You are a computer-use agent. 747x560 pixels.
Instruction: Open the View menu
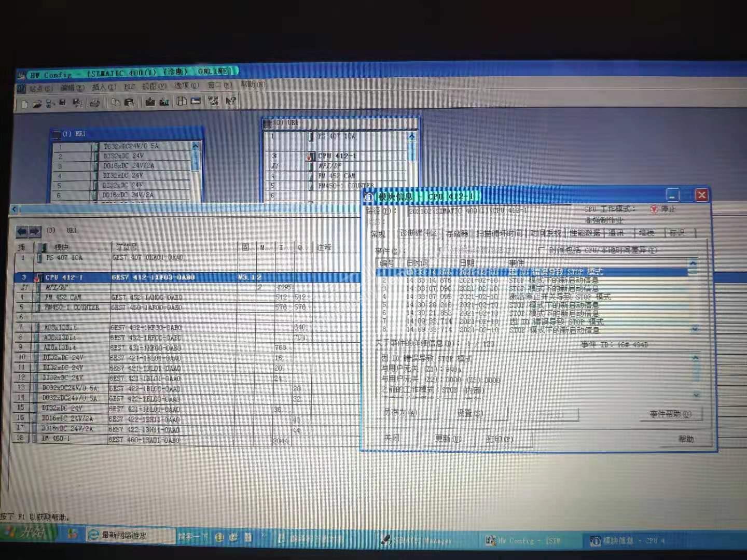click(x=154, y=86)
